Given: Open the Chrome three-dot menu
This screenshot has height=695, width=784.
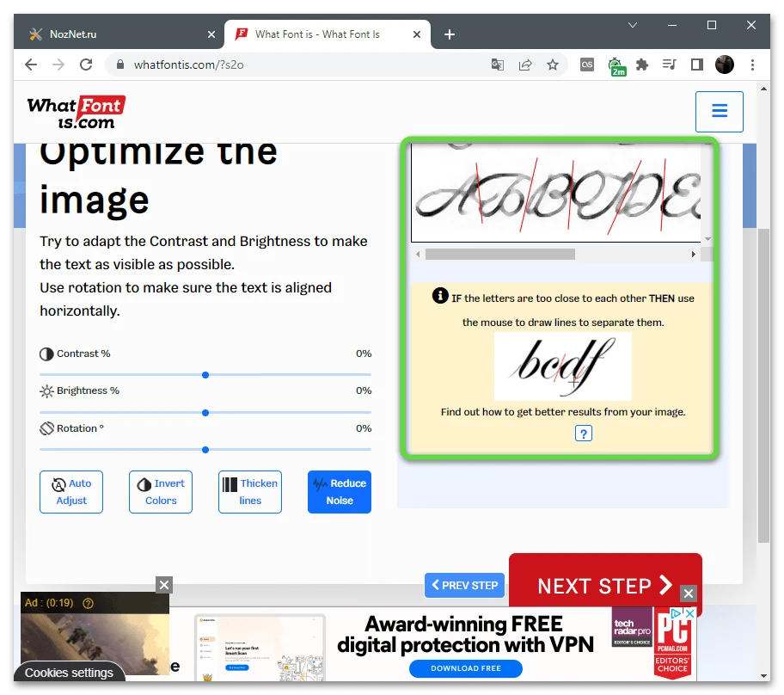Looking at the screenshot, I should click(x=752, y=65).
